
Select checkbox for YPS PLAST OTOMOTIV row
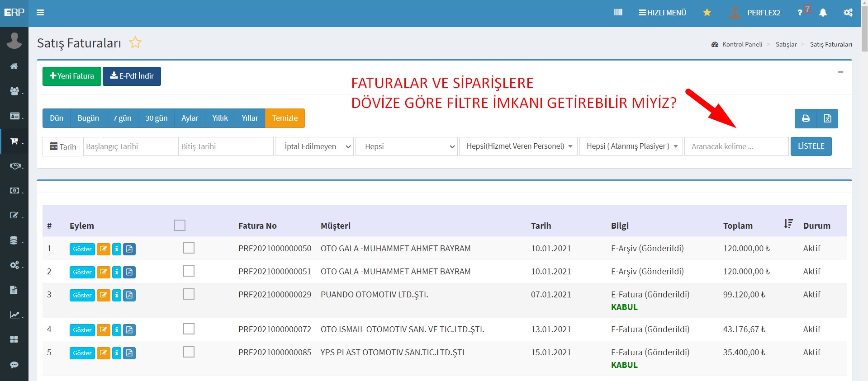[x=189, y=352]
